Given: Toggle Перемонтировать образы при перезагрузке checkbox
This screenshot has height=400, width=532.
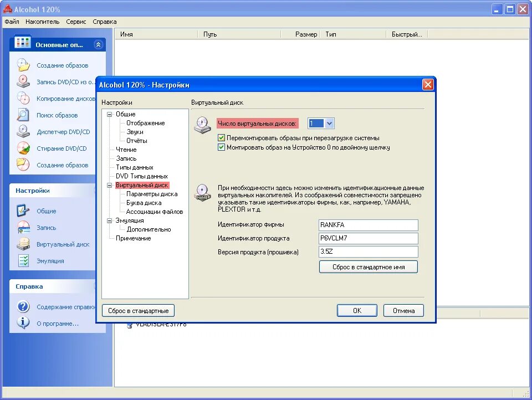Looking at the screenshot, I should pos(221,138).
